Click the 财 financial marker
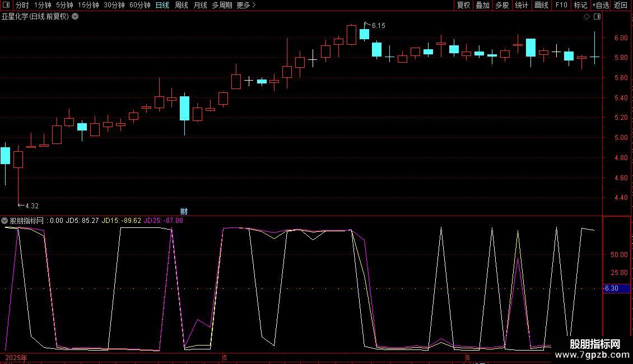Image resolution: width=633 pixels, height=364 pixels. tap(184, 212)
